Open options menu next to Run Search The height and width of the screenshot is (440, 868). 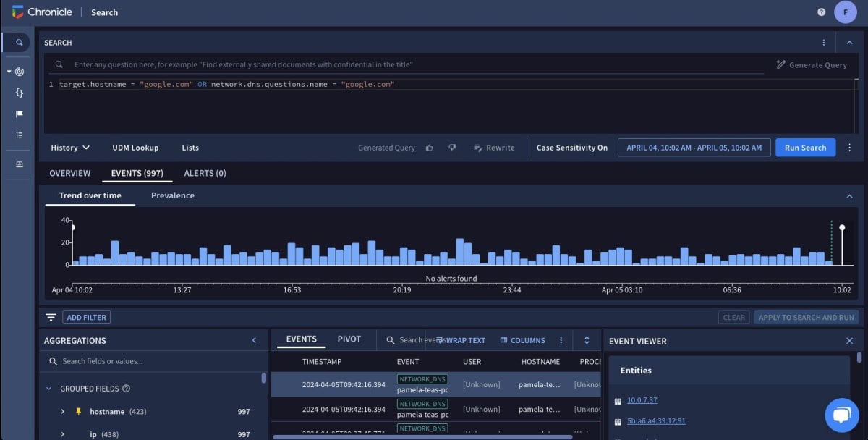click(x=849, y=148)
